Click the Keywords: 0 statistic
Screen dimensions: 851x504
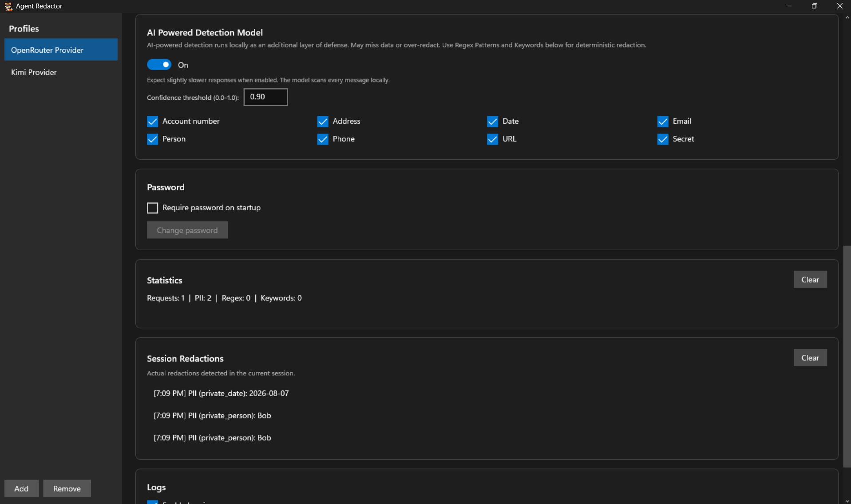tap(281, 298)
